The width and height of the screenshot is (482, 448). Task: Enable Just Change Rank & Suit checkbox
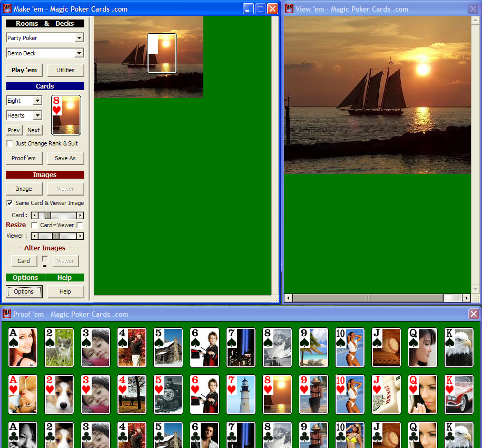click(9, 143)
